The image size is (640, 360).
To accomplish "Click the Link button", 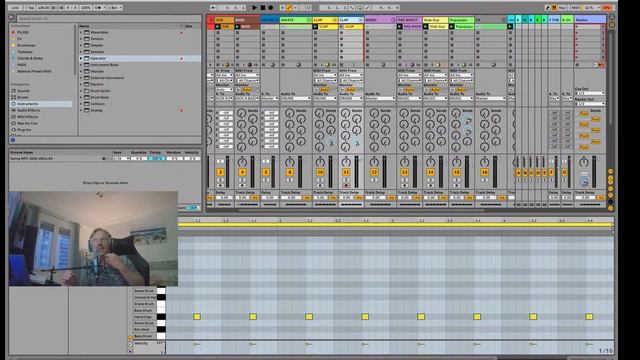I will 15,7.
